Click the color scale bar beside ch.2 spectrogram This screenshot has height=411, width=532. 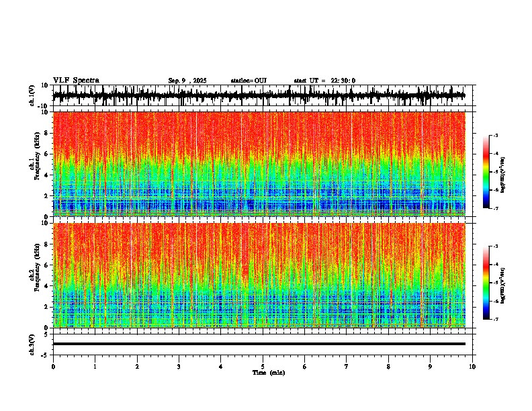click(x=486, y=283)
